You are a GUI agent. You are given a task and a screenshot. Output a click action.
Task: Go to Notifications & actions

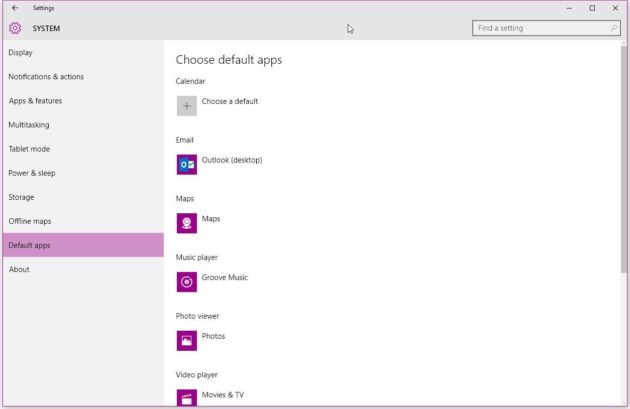click(83, 77)
